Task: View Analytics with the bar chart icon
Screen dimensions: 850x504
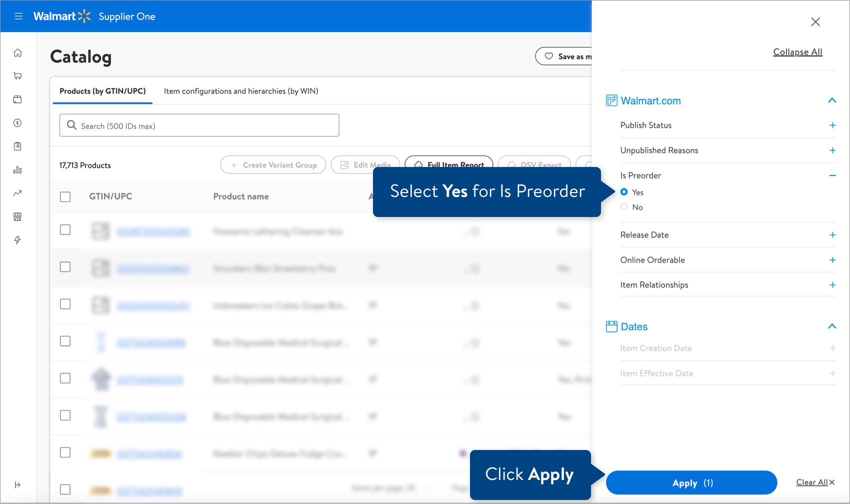Action: [18, 169]
